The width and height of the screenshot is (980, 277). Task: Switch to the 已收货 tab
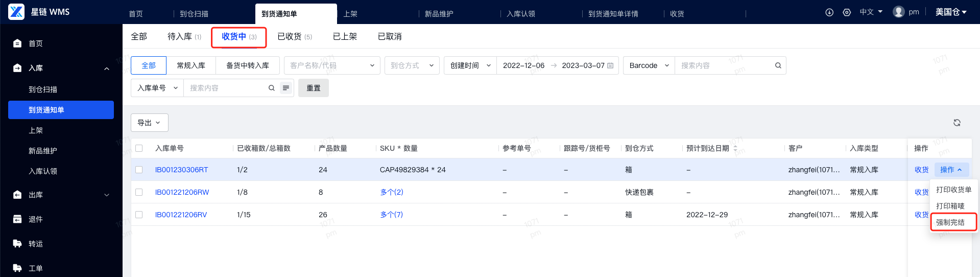(x=294, y=36)
